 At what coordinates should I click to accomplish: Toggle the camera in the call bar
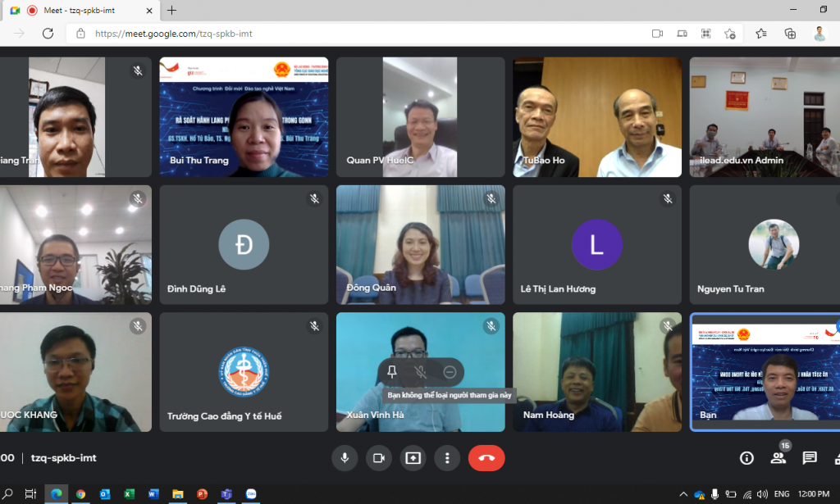(x=379, y=458)
